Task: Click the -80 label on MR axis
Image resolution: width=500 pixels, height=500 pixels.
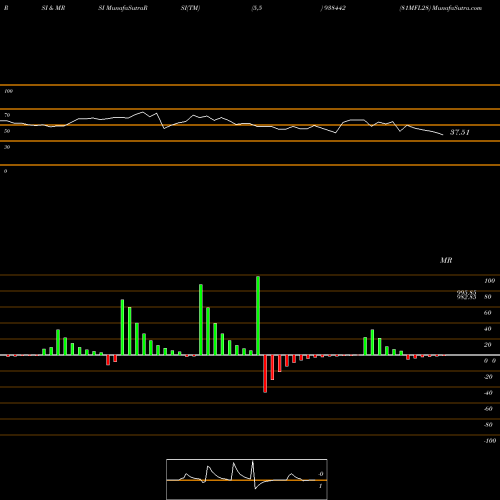Action: [488, 425]
